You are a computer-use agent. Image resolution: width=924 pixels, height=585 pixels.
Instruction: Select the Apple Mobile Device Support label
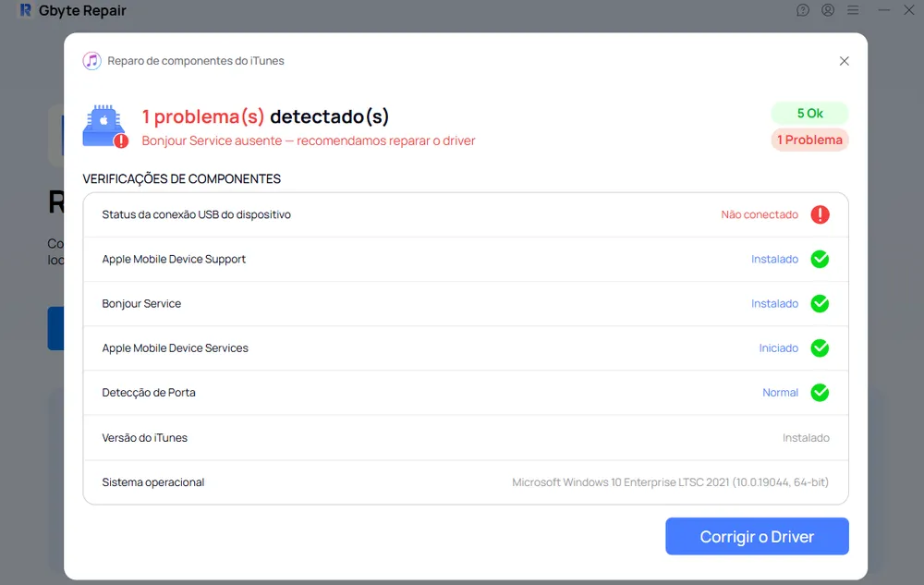tap(174, 259)
